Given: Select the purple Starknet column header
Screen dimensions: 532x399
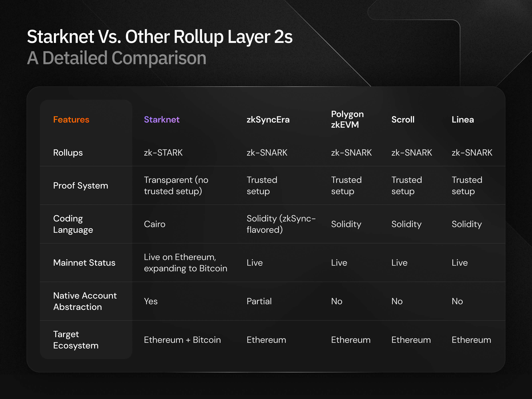Looking at the screenshot, I should pyautogui.click(x=162, y=120).
